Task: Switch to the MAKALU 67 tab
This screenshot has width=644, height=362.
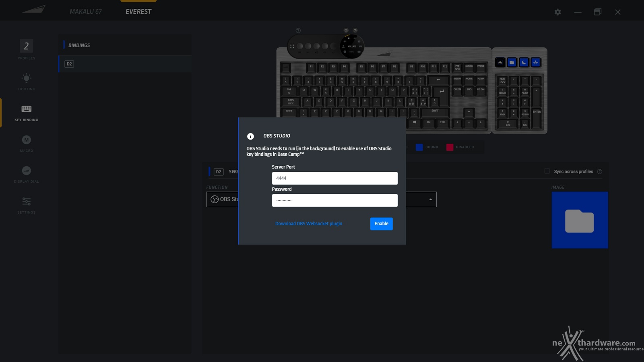Action: click(86, 12)
